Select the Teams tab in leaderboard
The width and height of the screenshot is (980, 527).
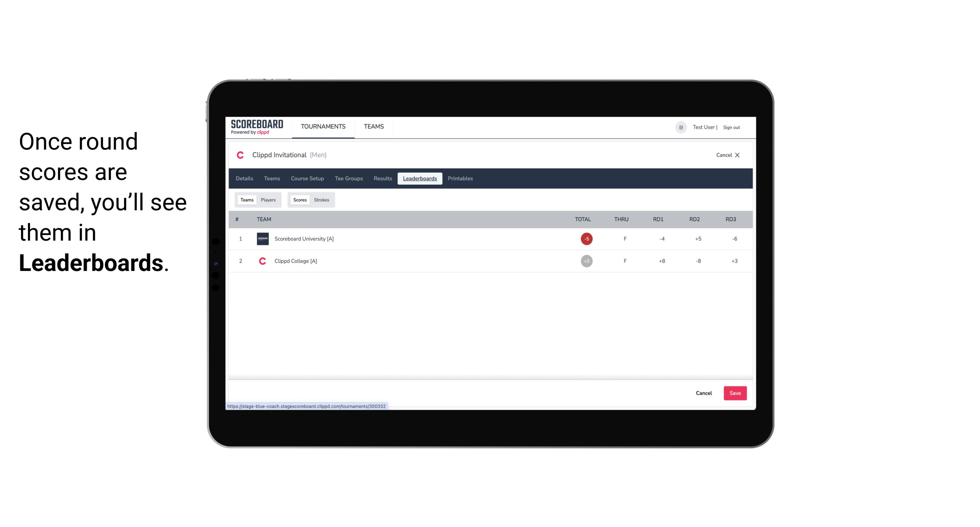click(246, 200)
